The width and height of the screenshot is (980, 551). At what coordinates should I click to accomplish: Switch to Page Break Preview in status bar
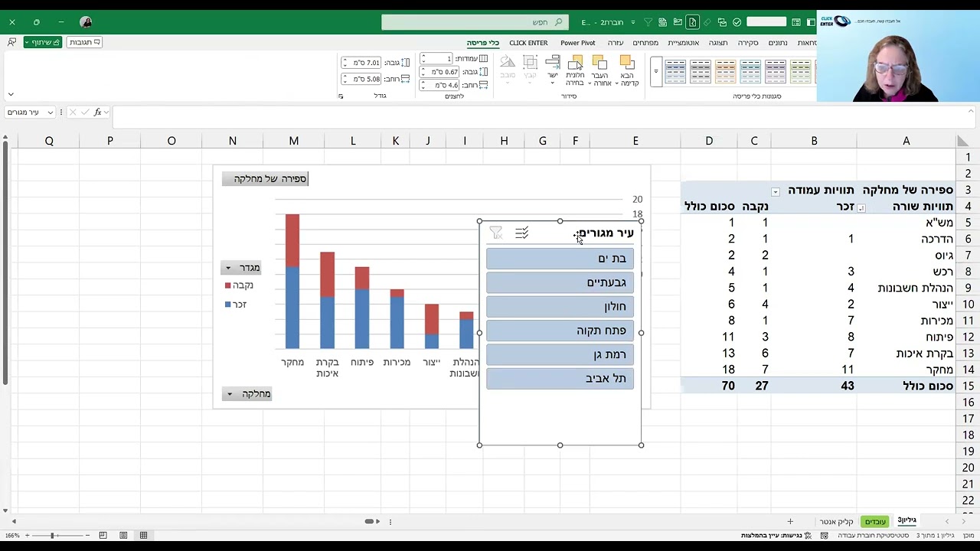tap(103, 536)
